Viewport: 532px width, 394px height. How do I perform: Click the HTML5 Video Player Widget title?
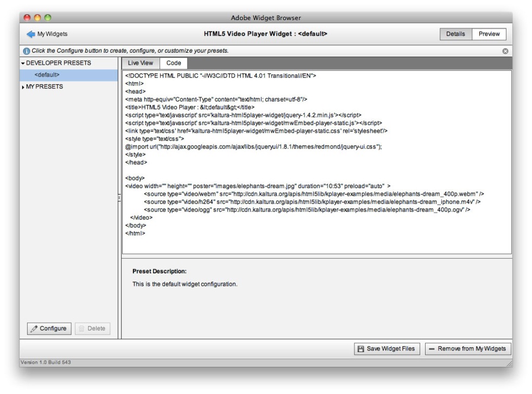[x=265, y=34]
